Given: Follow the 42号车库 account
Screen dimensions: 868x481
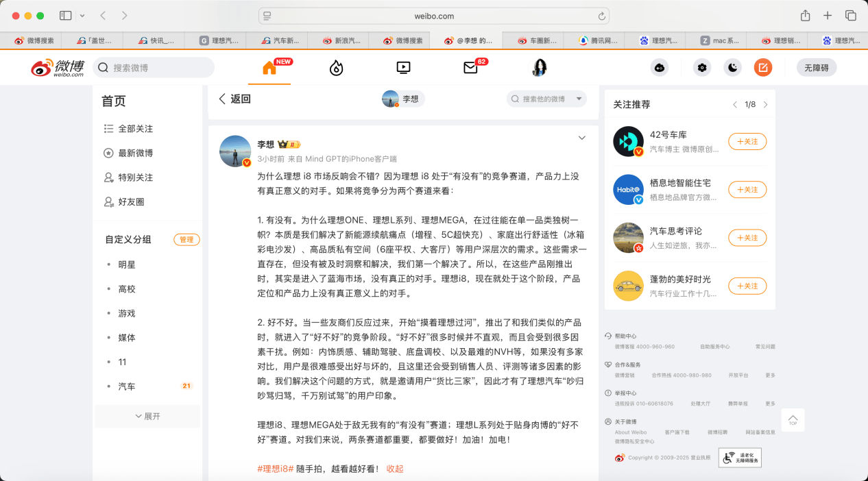Looking at the screenshot, I should (x=747, y=141).
